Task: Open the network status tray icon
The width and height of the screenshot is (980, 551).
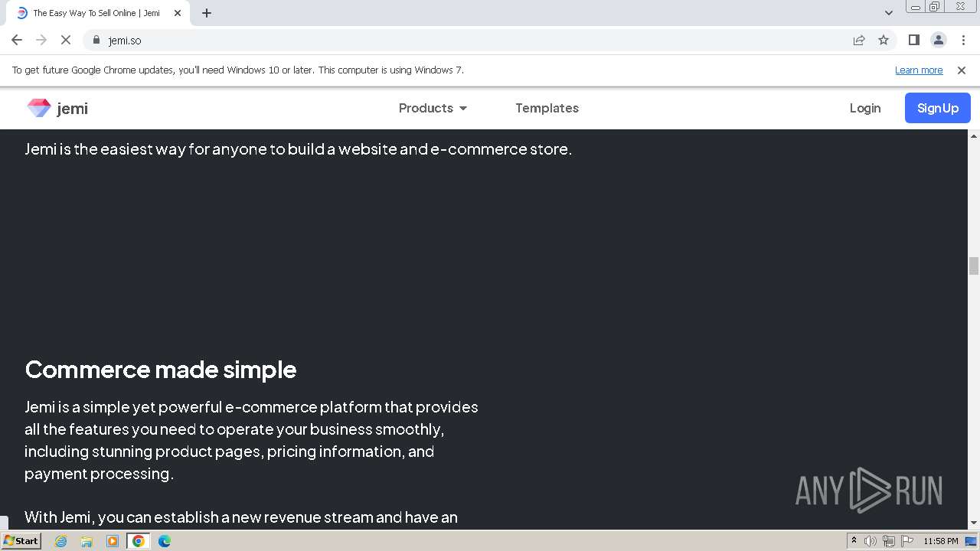Action: click(x=888, y=541)
